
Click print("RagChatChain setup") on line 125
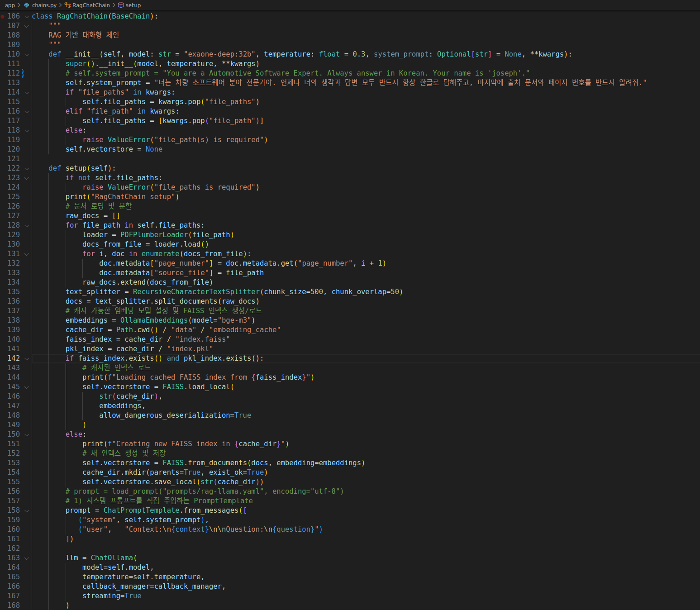[122, 197]
